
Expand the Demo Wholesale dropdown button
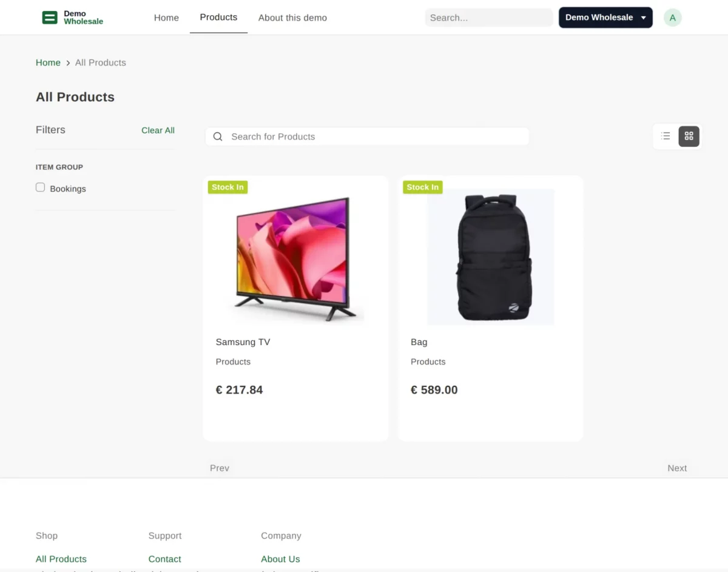[x=605, y=18]
